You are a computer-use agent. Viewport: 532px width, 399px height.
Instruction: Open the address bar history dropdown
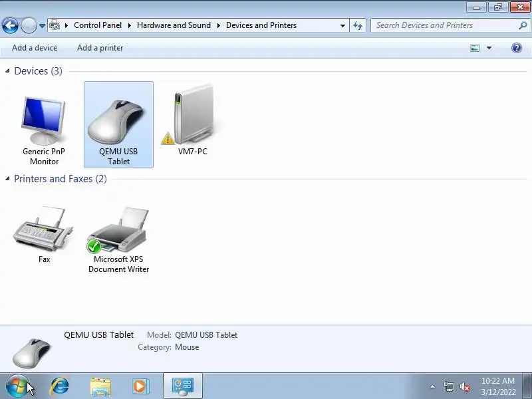point(342,25)
